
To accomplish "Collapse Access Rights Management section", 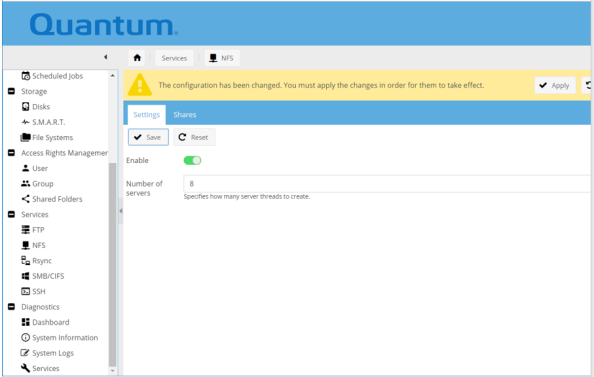I will (11, 153).
